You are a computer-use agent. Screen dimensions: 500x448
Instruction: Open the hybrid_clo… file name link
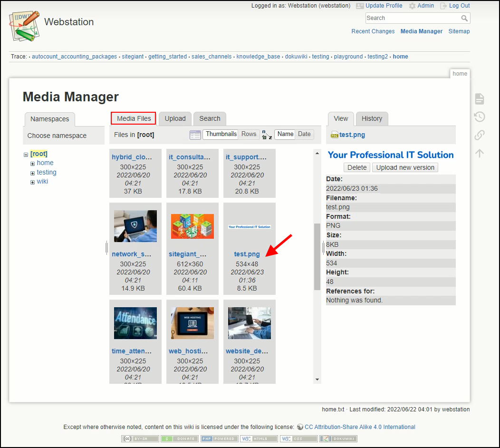tap(132, 157)
